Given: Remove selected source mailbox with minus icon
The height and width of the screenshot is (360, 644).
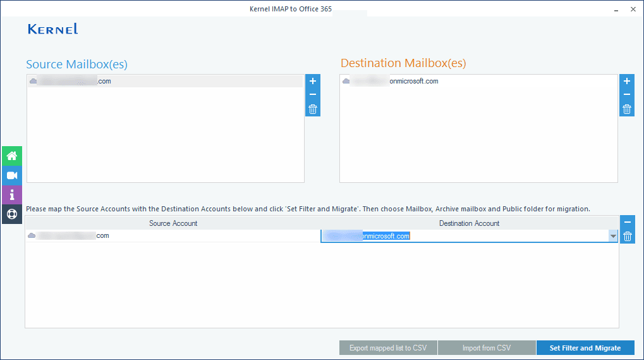Looking at the screenshot, I should (313, 94).
